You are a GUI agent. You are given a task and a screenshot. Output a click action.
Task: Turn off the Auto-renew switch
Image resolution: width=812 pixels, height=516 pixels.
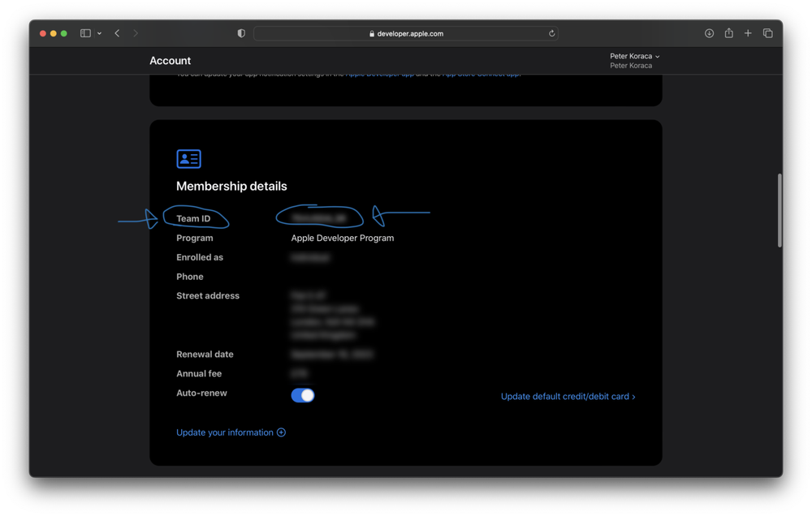302,395
